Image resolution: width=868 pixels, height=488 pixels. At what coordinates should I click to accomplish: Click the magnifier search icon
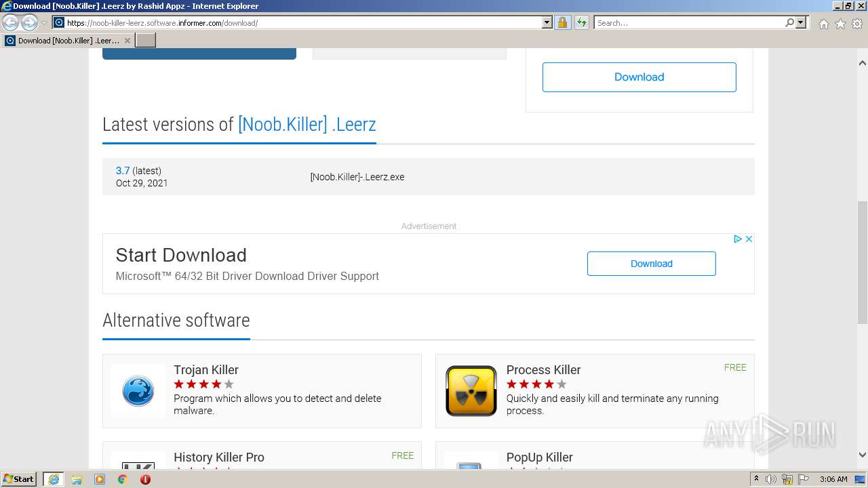coord(789,22)
